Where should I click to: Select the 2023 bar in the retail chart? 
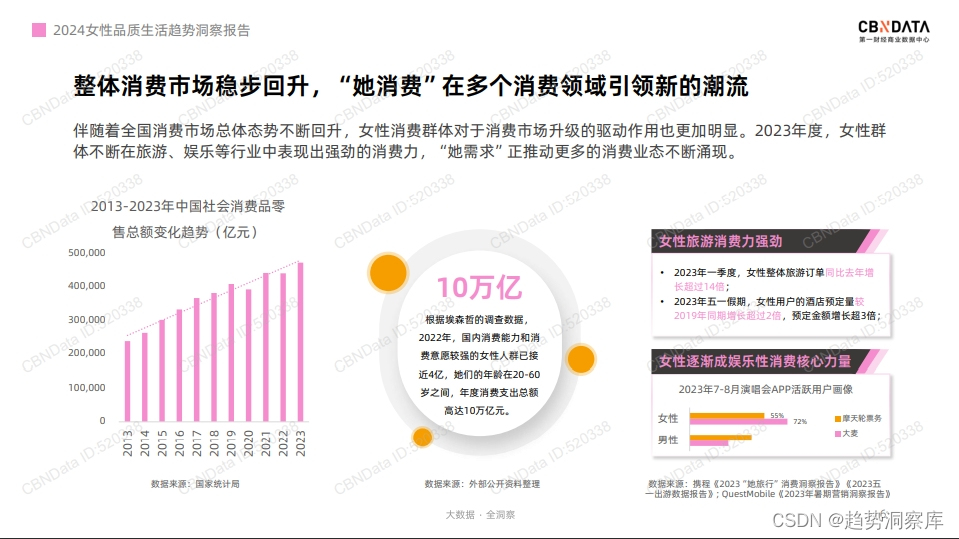(x=300, y=341)
